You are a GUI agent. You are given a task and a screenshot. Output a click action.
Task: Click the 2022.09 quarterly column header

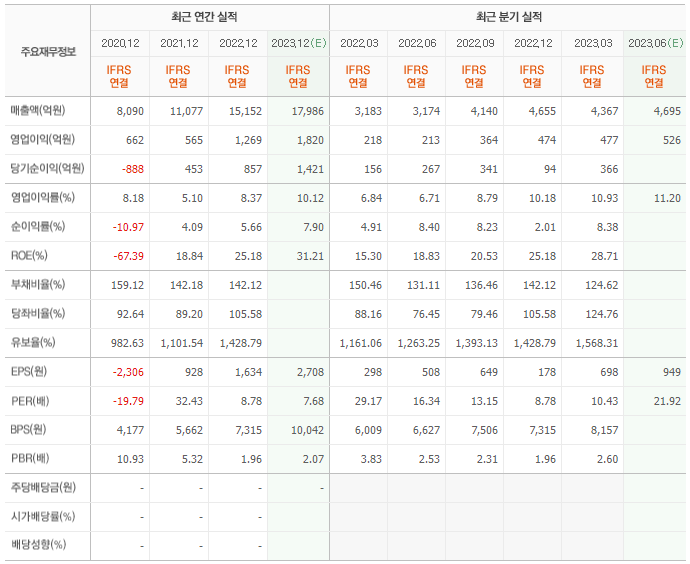[x=475, y=43]
